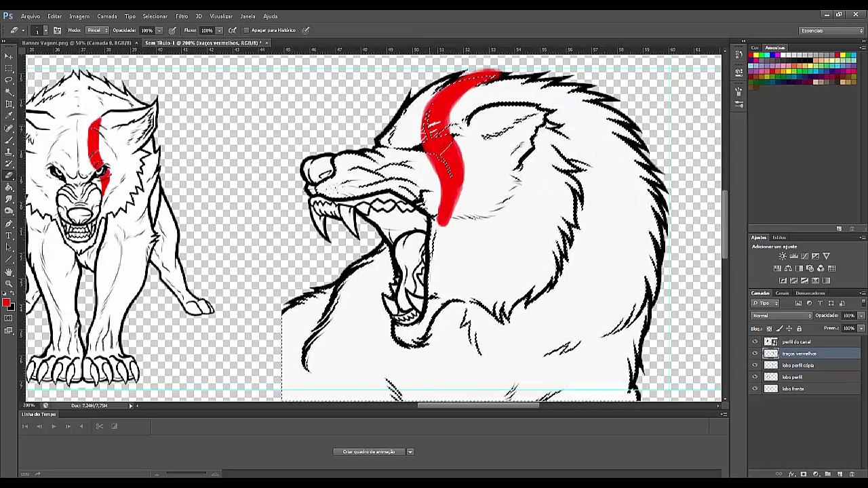Choose the Type tool (T) icon
Screen dimensions: 868x488
[9, 235]
